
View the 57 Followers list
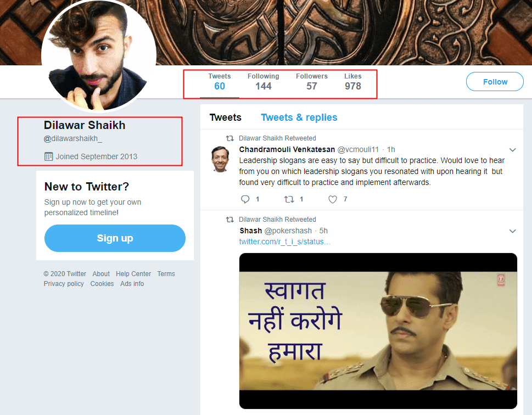coord(311,82)
